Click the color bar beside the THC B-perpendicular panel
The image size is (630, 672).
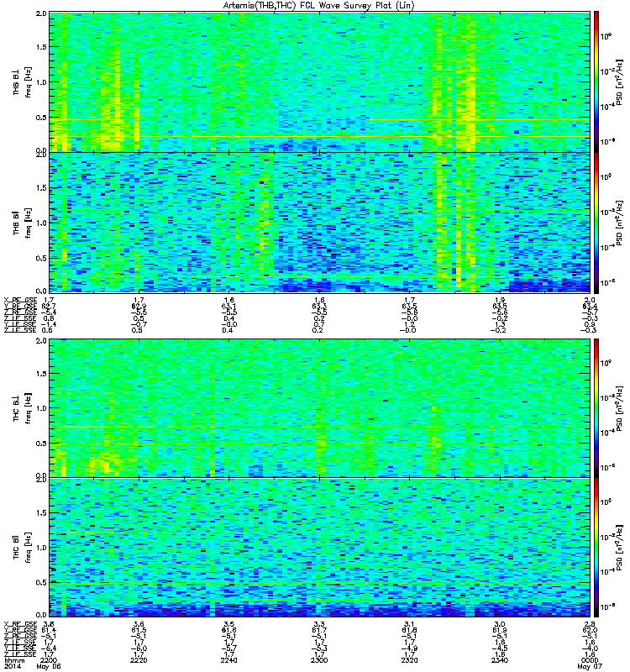(x=596, y=408)
